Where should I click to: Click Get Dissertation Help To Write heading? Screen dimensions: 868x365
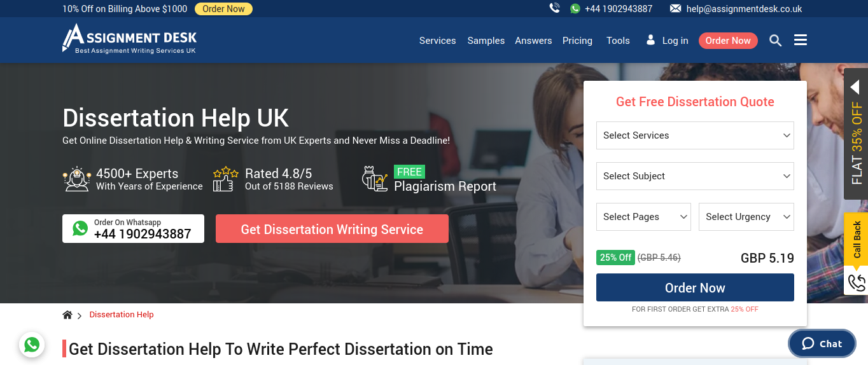click(x=281, y=349)
